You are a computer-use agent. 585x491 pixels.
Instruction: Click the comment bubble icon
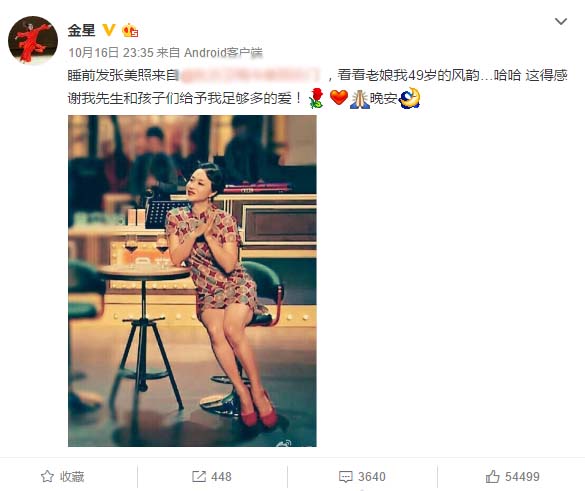[345, 476]
